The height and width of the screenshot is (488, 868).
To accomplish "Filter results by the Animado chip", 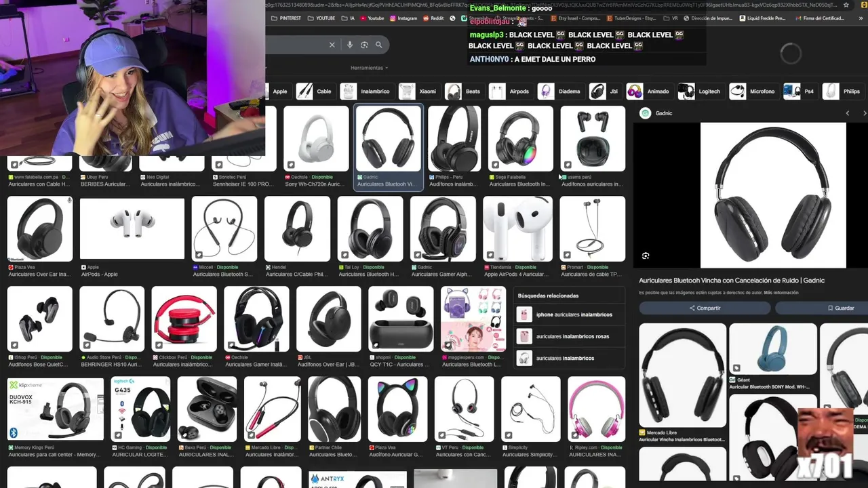I will click(649, 91).
